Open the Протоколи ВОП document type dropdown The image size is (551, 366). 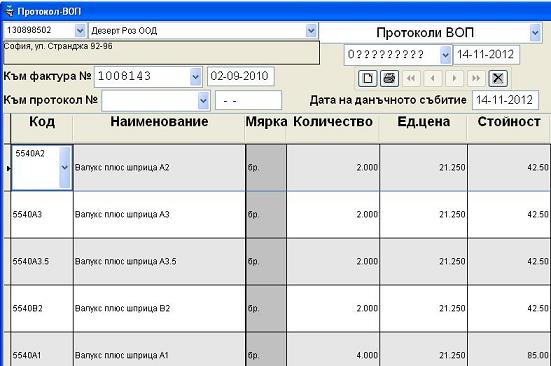point(535,33)
